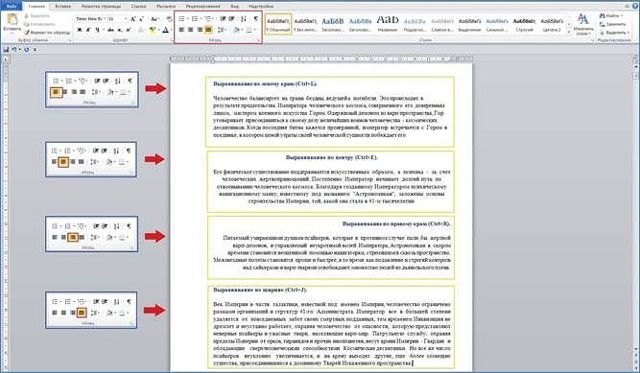Switch to the Рецензирование (Review) tab

point(202,7)
